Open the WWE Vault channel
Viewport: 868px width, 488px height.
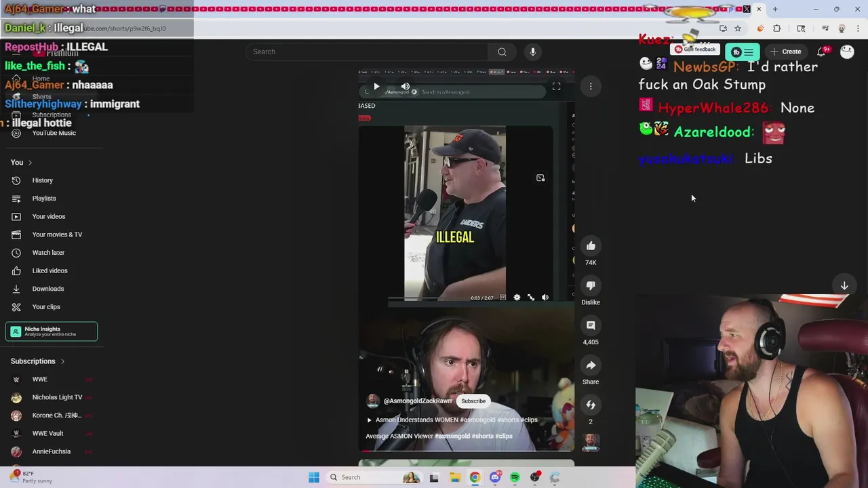coord(53,433)
